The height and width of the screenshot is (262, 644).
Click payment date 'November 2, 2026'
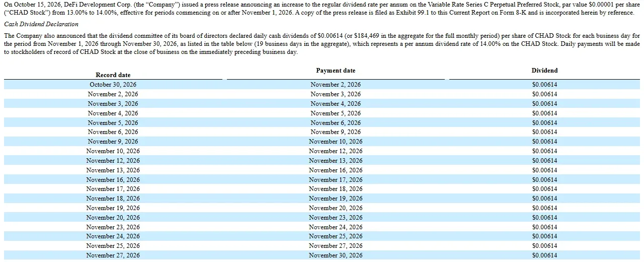pyautogui.click(x=336, y=85)
